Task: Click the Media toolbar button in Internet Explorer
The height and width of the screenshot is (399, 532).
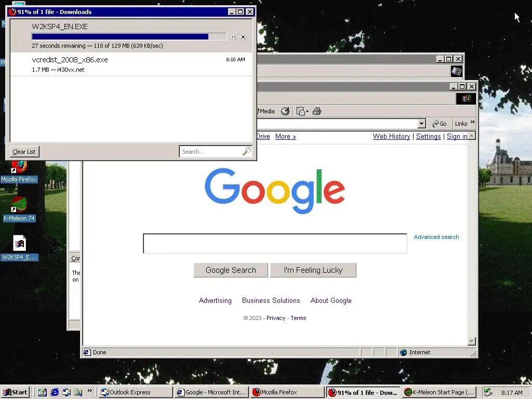Action: pyautogui.click(x=265, y=111)
